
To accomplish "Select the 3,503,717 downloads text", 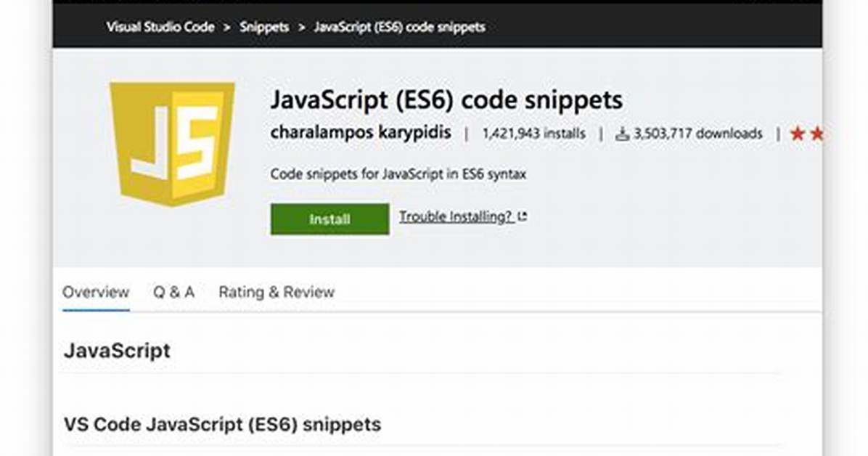I will [x=698, y=134].
